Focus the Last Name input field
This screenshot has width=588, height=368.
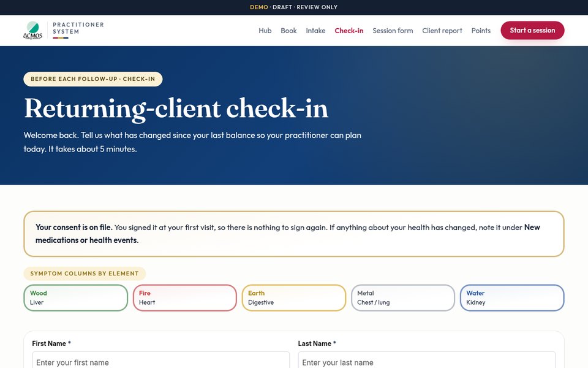[x=427, y=361]
